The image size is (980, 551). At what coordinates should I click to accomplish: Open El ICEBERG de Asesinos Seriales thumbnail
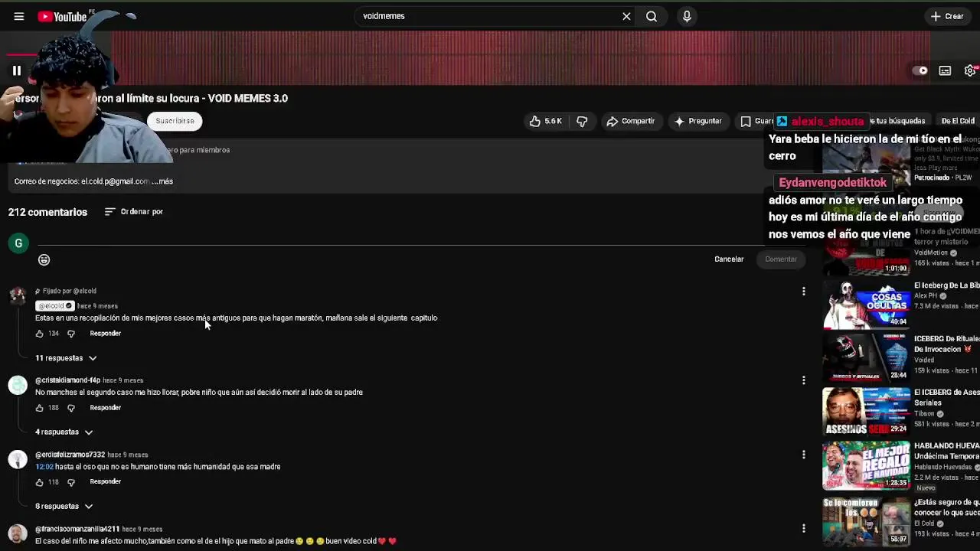[x=866, y=411]
